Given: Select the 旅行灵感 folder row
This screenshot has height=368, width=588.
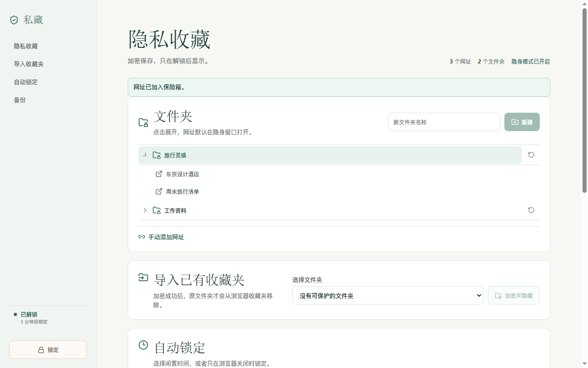Looking at the screenshot, I should (330, 155).
